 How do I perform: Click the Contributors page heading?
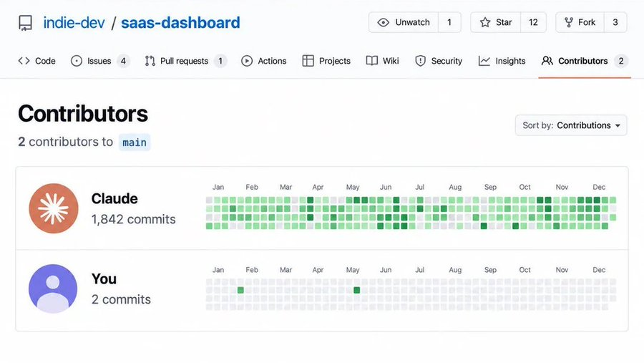point(83,113)
